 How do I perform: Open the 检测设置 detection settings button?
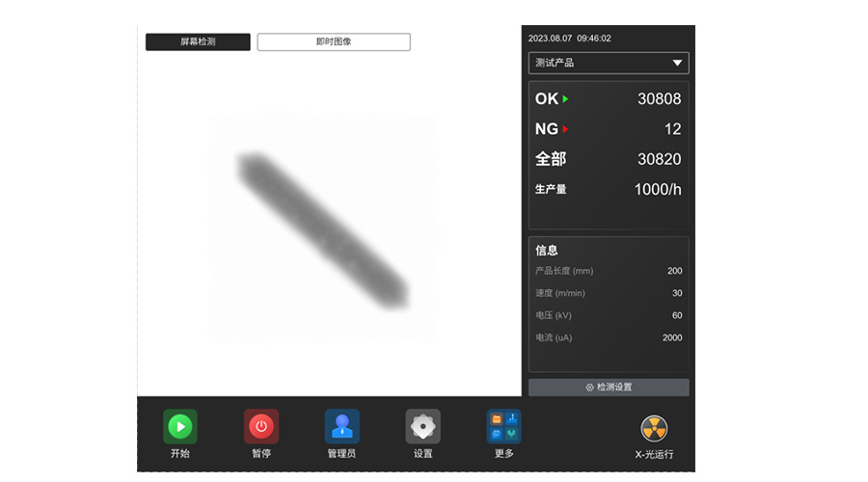point(609,388)
